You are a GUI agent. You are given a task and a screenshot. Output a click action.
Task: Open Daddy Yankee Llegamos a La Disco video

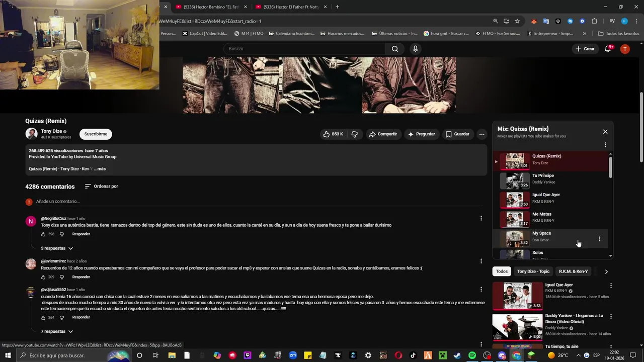(x=552, y=327)
